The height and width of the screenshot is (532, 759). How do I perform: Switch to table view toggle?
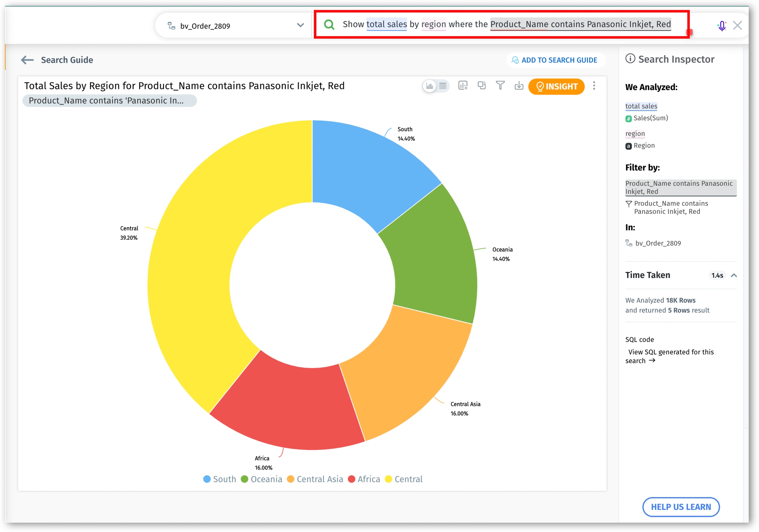click(443, 86)
